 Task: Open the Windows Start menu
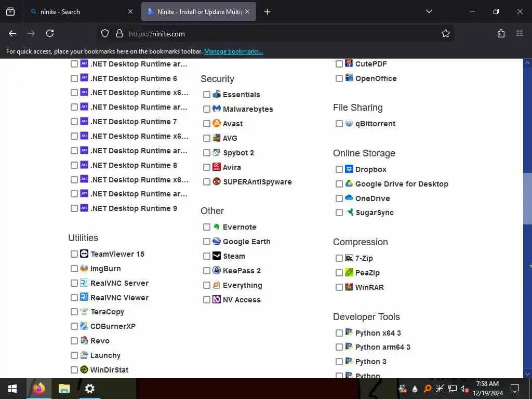pos(12,389)
